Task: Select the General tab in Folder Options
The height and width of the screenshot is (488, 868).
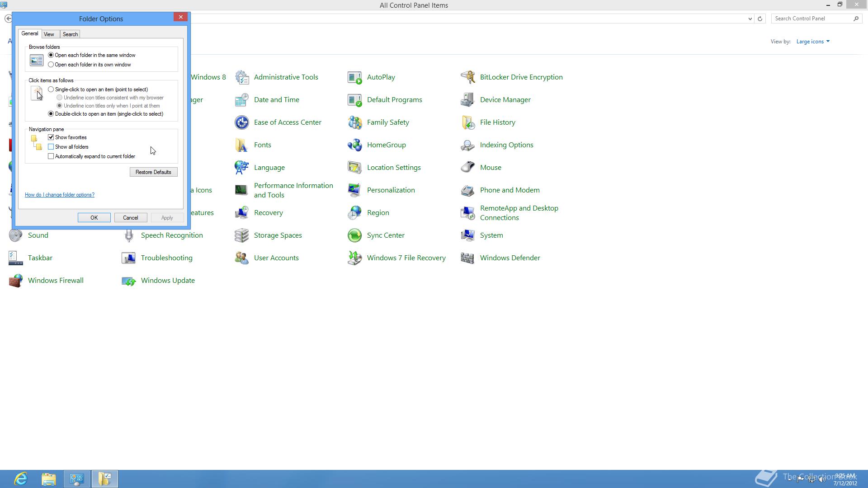Action: pyautogui.click(x=30, y=34)
